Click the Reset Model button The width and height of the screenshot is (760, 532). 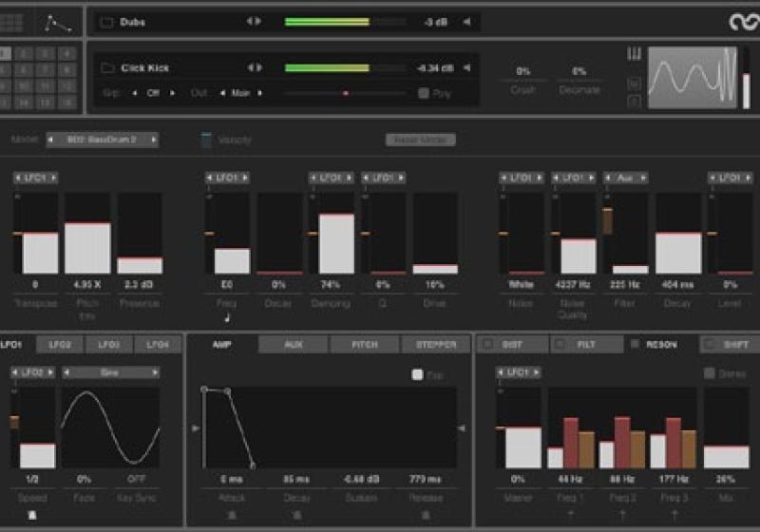[420, 140]
